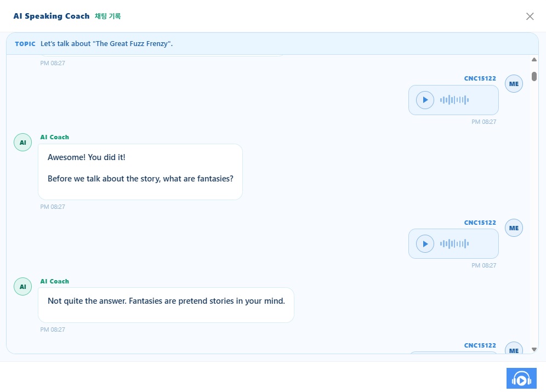Click the chat scrollbar thumb
This screenshot has width=546, height=392.
[x=534, y=76]
